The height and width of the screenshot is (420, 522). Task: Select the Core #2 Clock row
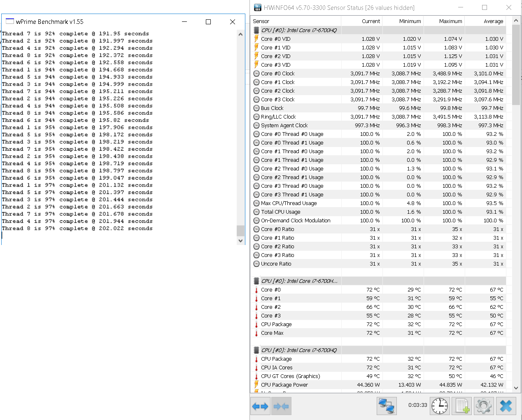(378, 91)
